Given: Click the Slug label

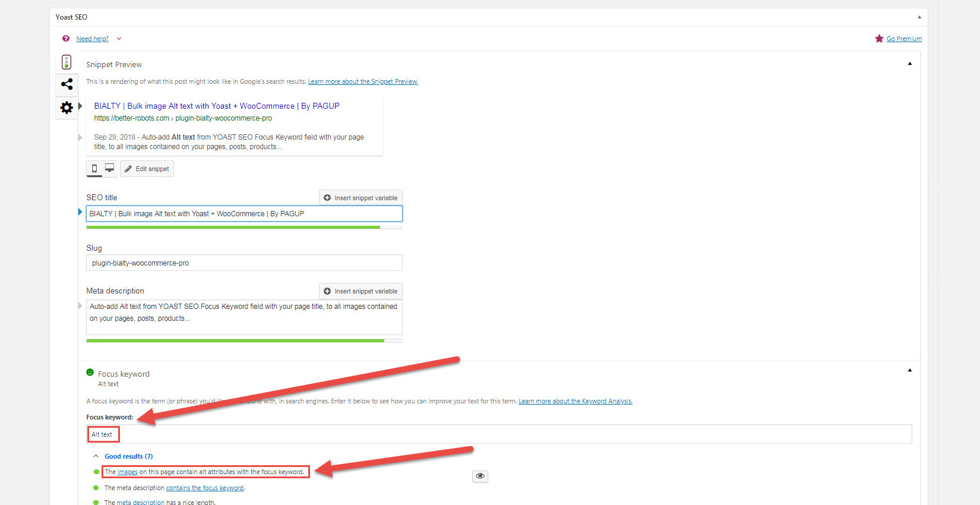Looking at the screenshot, I should click(x=94, y=248).
